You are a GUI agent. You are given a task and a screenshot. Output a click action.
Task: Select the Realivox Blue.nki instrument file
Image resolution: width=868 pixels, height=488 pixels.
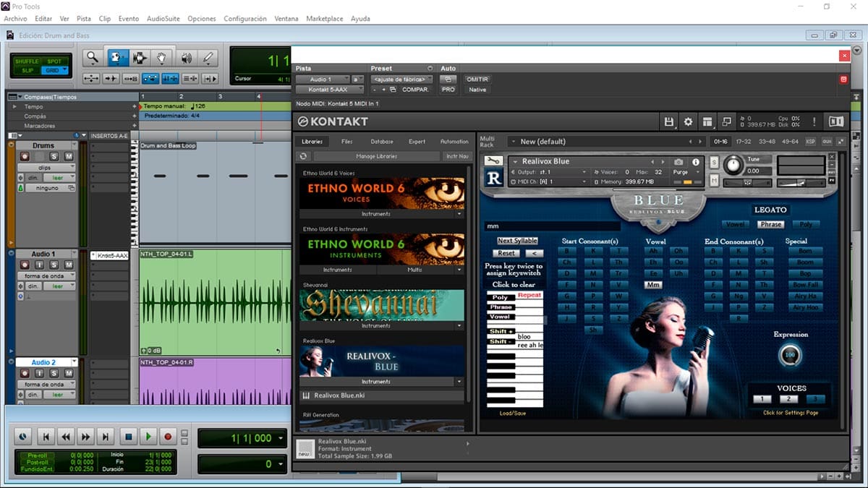coord(383,395)
